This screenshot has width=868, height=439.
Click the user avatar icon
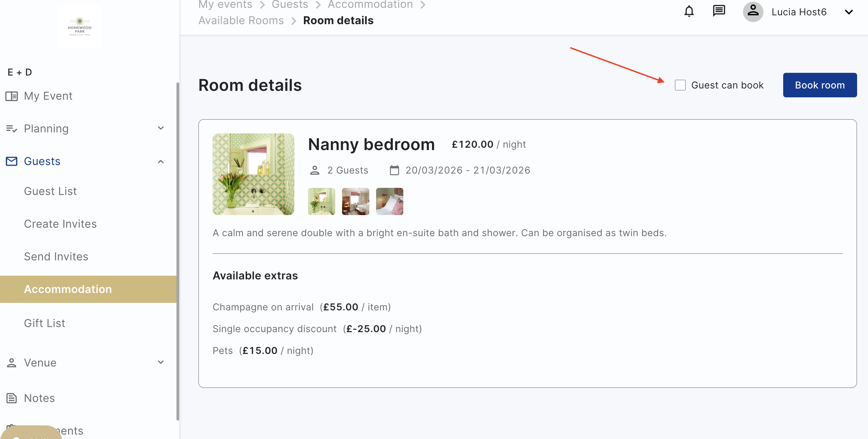click(753, 12)
